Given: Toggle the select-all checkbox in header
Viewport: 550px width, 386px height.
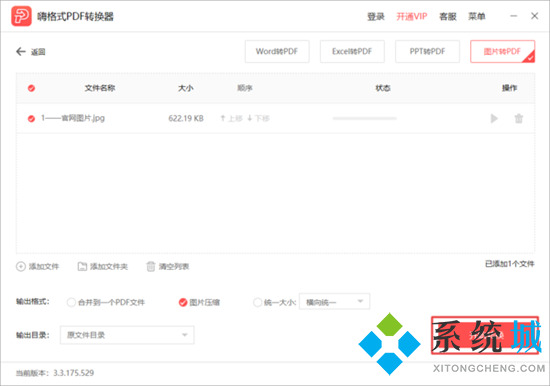Looking at the screenshot, I should [31, 88].
